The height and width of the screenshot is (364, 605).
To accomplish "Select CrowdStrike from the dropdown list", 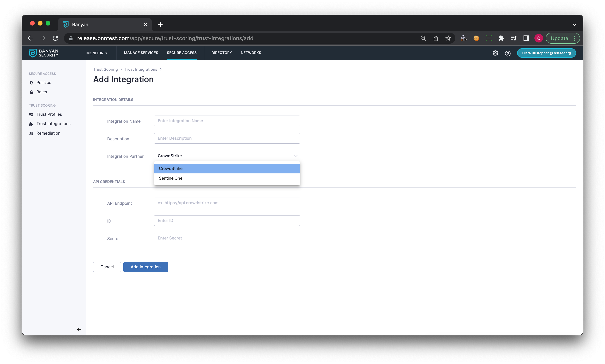I will point(227,169).
